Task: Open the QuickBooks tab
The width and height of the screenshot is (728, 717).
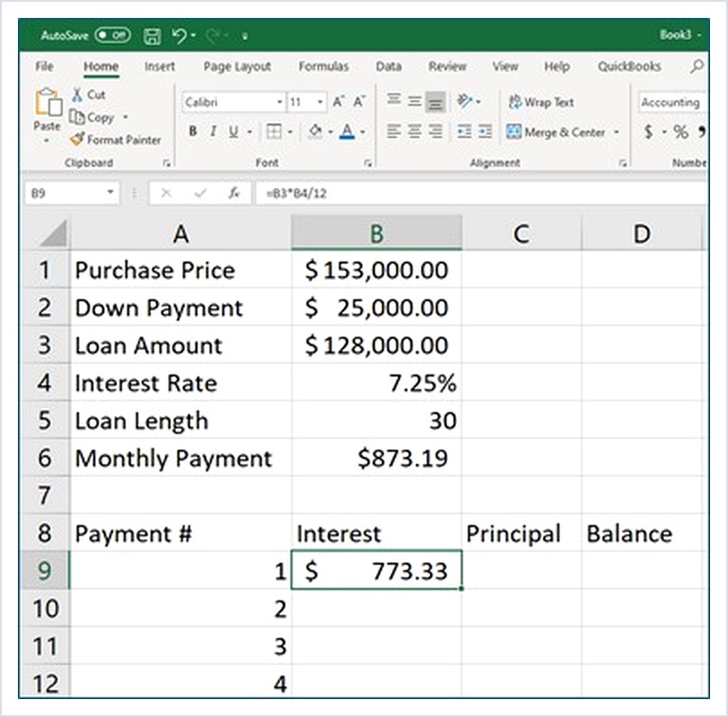Action: 629,66
